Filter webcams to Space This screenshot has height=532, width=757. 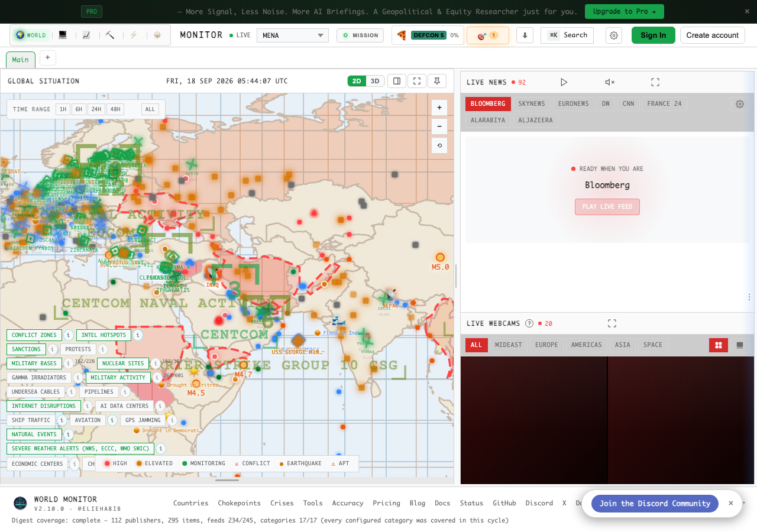pos(653,345)
